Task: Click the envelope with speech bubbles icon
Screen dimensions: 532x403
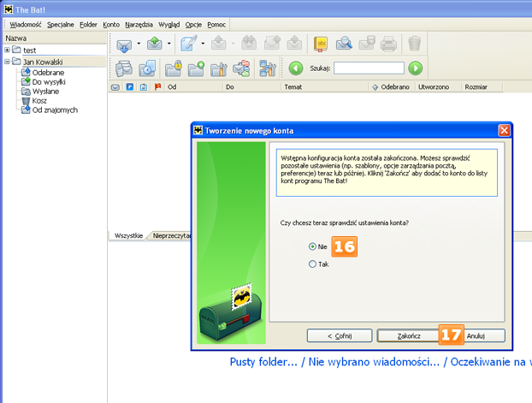Action: pyautogui.click(x=241, y=68)
